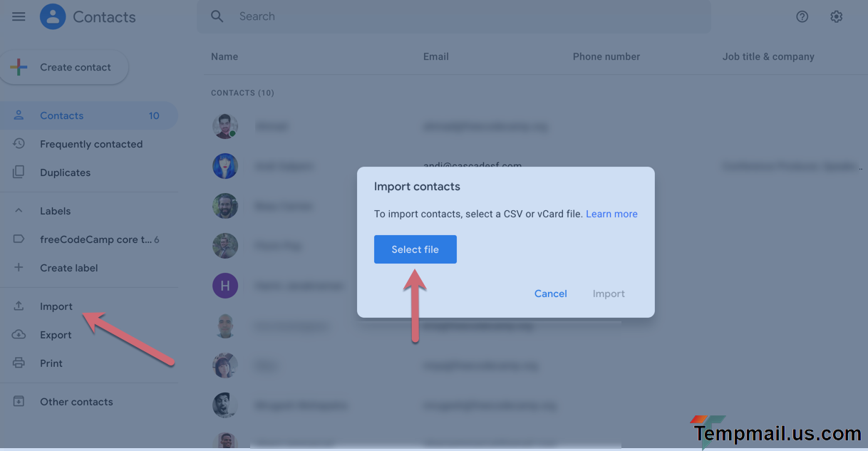
Task: Collapse the Labels section chevron
Action: tap(19, 211)
